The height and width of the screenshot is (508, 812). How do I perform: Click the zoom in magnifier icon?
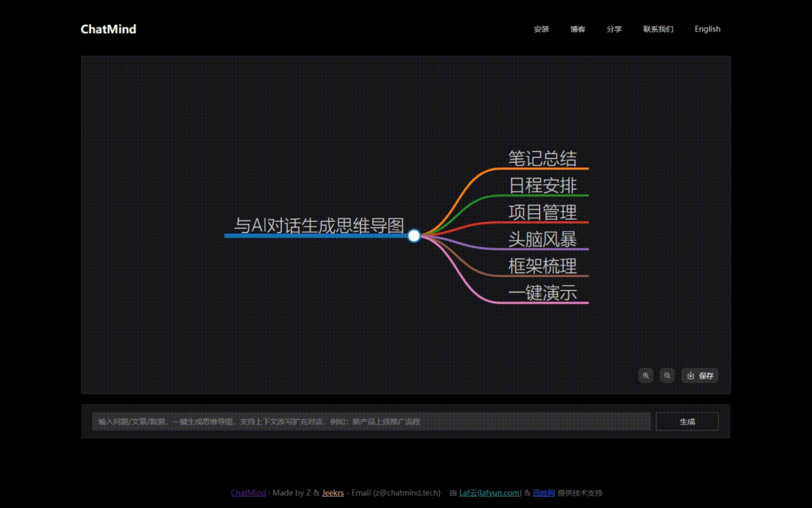pyautogui.click(x=645, y=376)
